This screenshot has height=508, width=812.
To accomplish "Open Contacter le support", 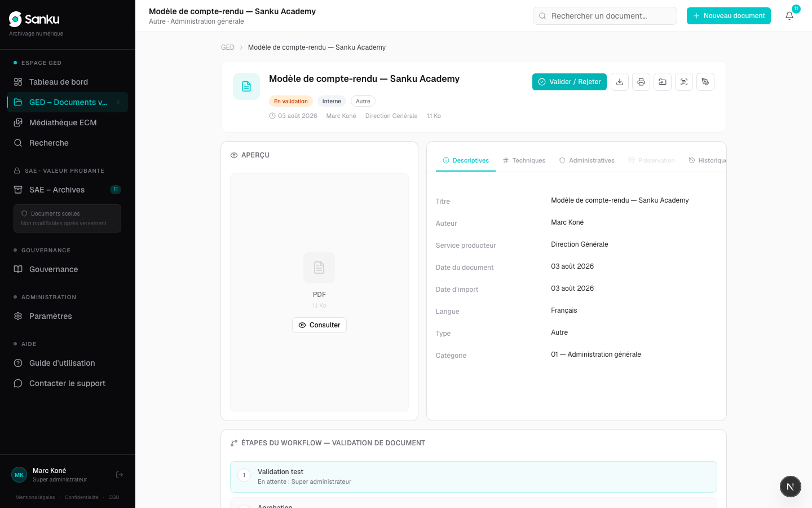I will click(x=68, y=383).
